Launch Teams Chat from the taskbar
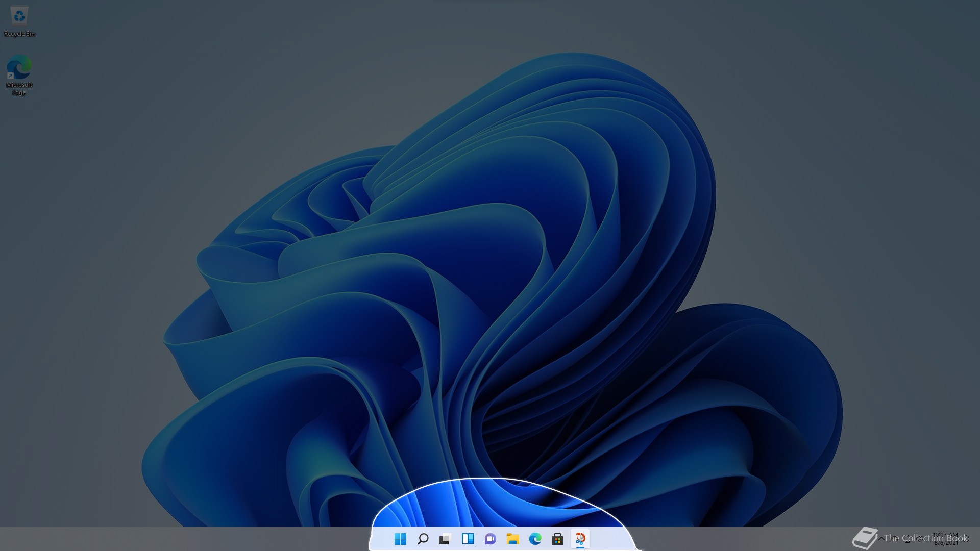The height and width of the screenshot is (551, 980). pyautogui.click(x=490, y=539)
